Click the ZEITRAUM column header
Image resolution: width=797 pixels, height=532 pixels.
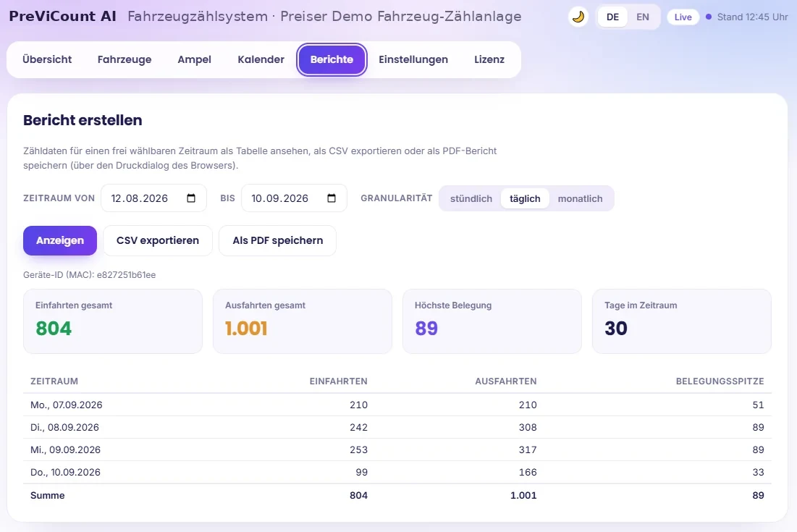tap(54, 381)
